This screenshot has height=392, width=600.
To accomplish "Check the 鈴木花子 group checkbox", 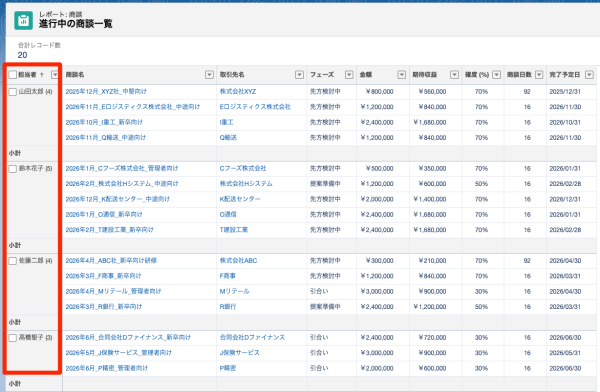I will click(x=13, y=169).
